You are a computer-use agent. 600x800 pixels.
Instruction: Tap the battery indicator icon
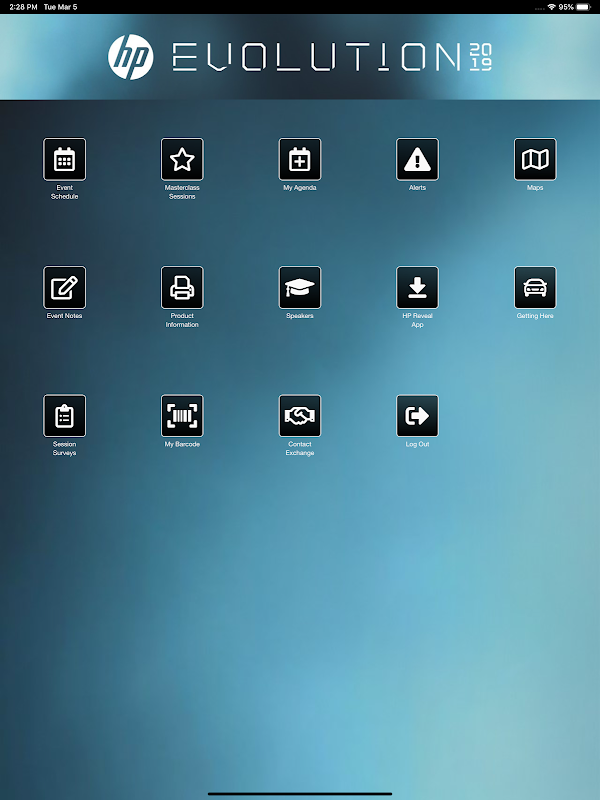(x=584, y=7)
